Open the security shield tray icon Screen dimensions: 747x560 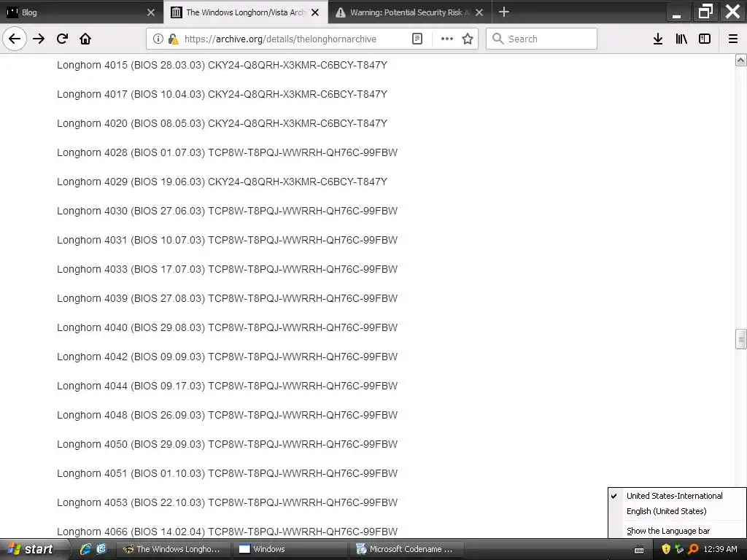[x=666, y=549]
